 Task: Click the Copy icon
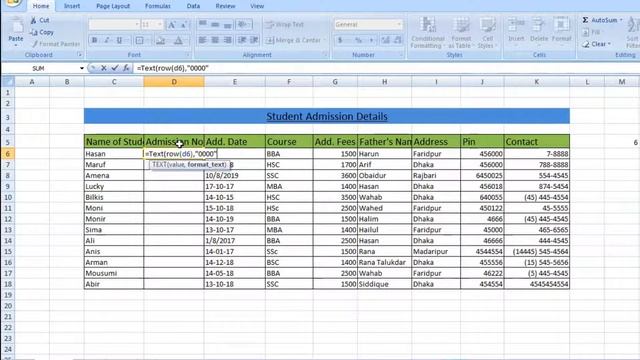click(34, 32)
